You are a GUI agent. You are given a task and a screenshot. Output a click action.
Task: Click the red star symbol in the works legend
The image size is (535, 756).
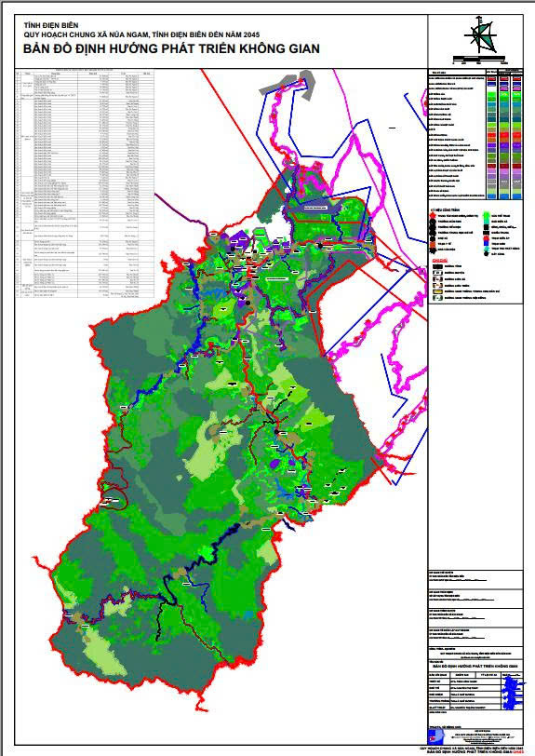[x=433, y=215]
